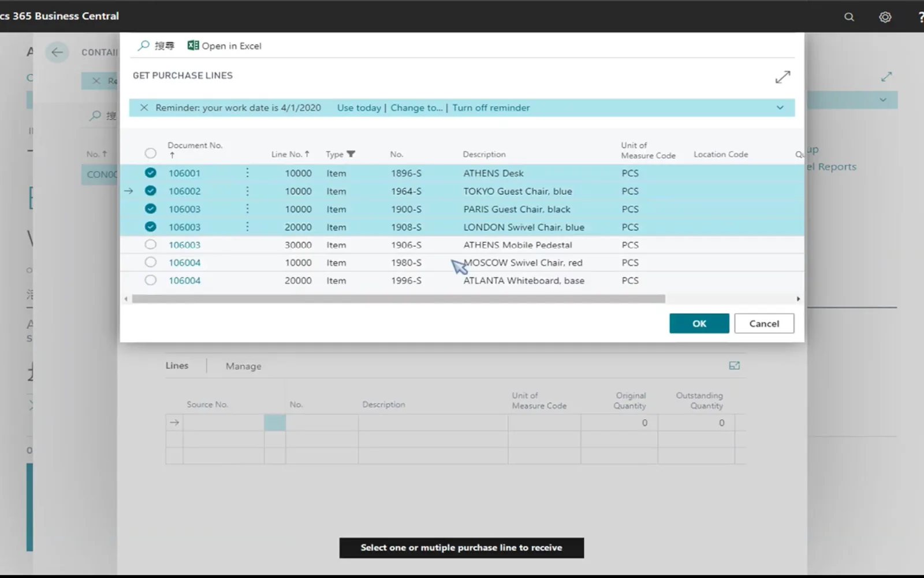Screen dimensions: 924x578
Task: Click the background page expand arrow icon
Action: coord(886,76)
